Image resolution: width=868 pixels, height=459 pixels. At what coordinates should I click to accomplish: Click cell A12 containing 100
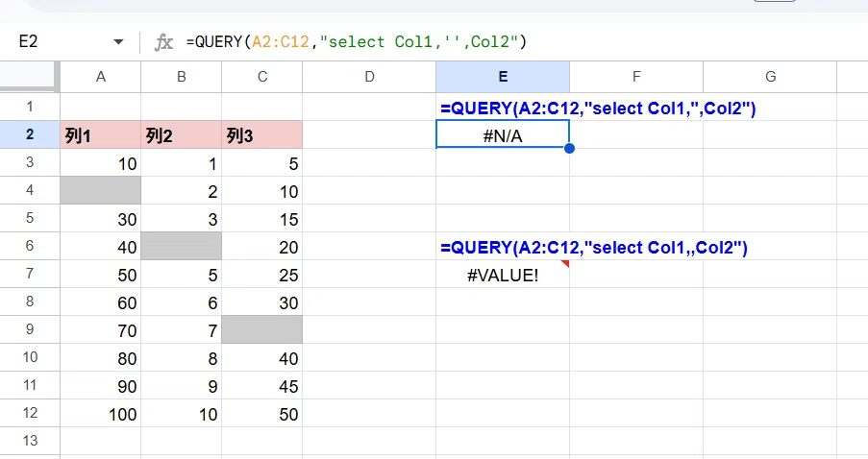pyautogui.click(x=101, y=413)
